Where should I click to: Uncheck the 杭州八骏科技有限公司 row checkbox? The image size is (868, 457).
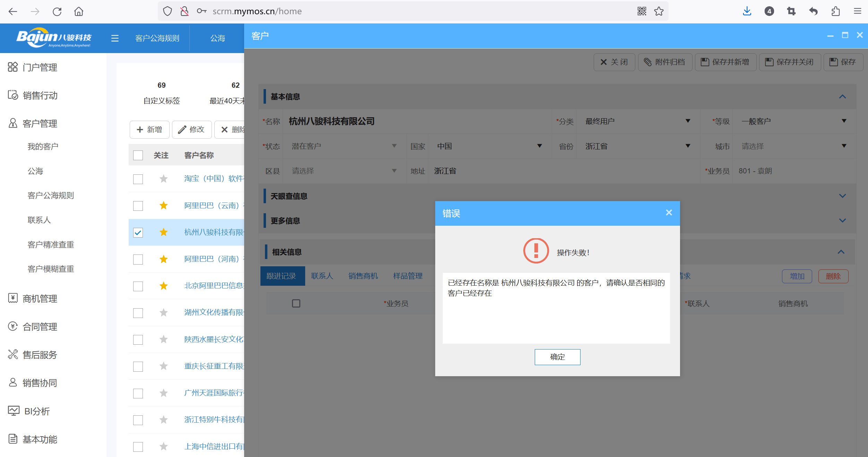[138, 232]
